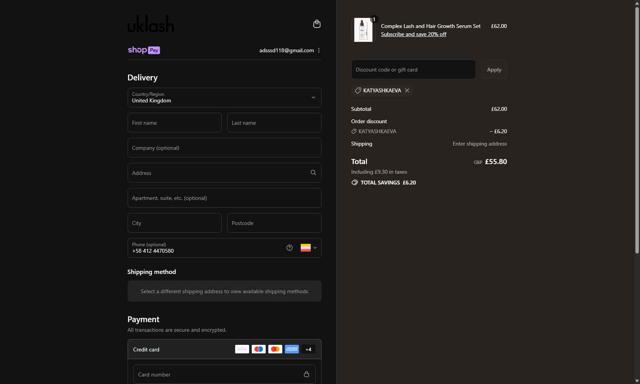Focus the City field
Viewport: 640px width, 384px height.
point(174,223)
